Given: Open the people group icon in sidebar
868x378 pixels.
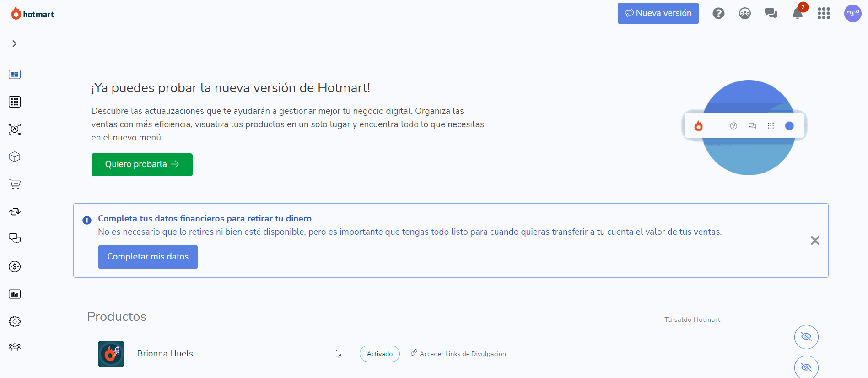Looking at the screenshot, I should tap(15, 347).
